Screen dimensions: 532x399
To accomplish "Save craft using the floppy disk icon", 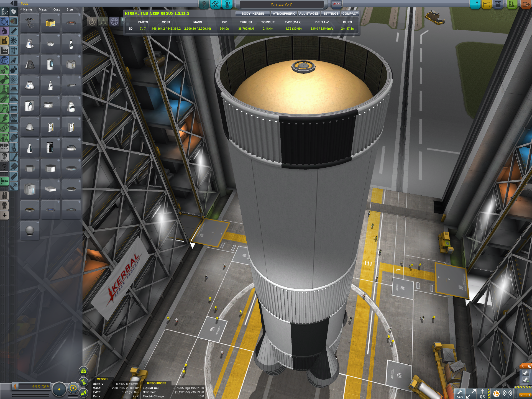I will point(498,4).
